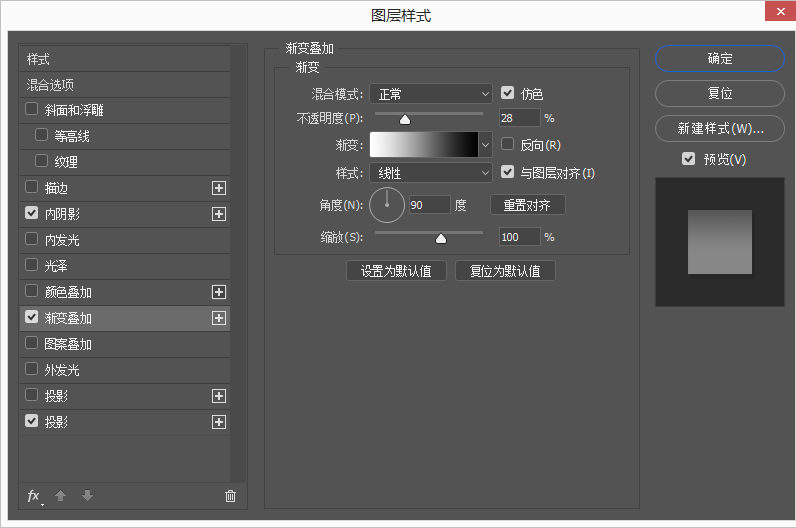Open 样式 dropdown showing 线性

(430, 173)
